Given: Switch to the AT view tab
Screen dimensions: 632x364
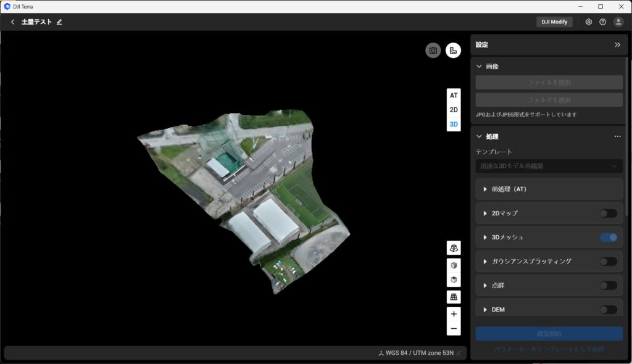Looking at the screenshot, I should point(454,96).
